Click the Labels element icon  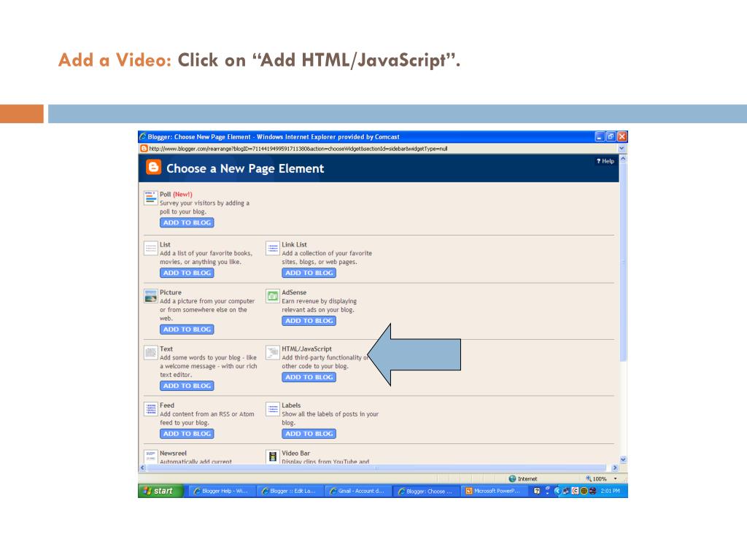[x=273, y=408]
